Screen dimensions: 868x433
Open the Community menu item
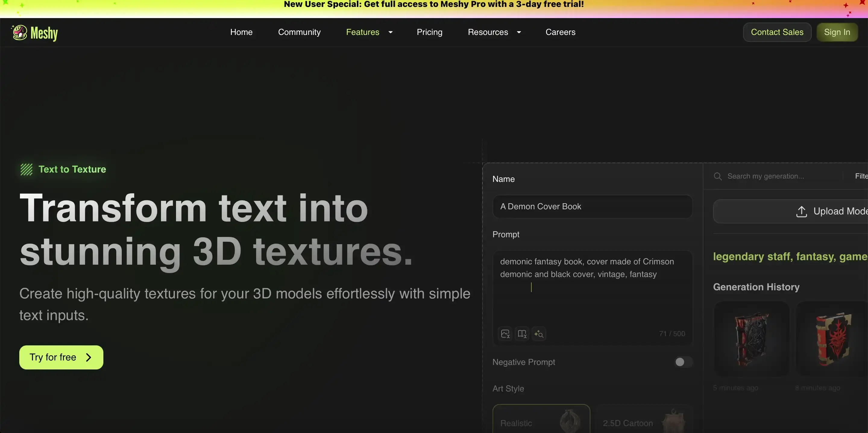(299, 32)
